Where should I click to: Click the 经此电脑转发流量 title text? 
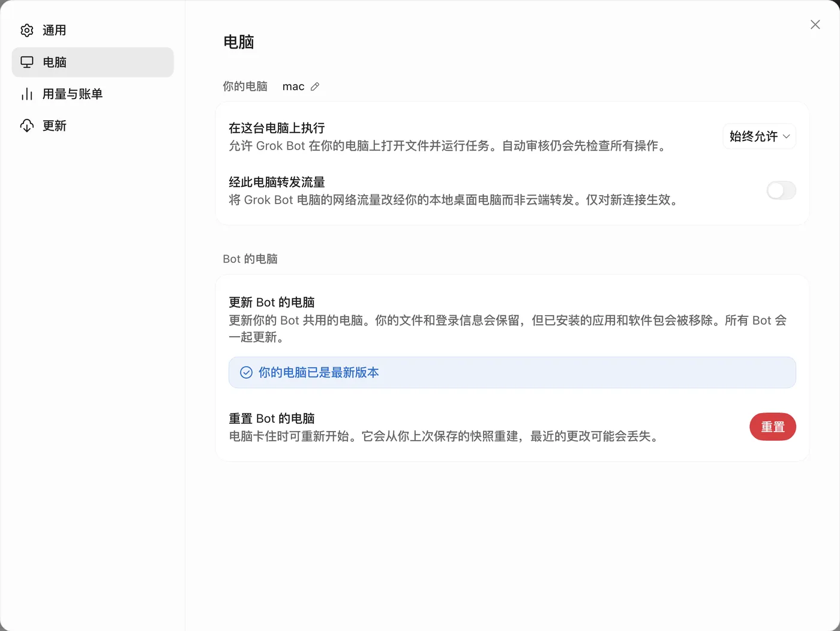point(277,182)
